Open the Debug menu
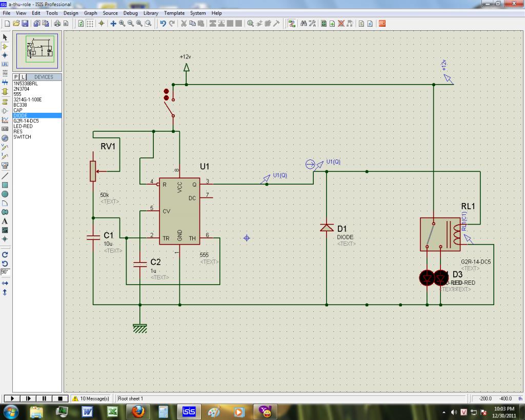This screenshot has width=525, height=420. (x=130, y=13)
